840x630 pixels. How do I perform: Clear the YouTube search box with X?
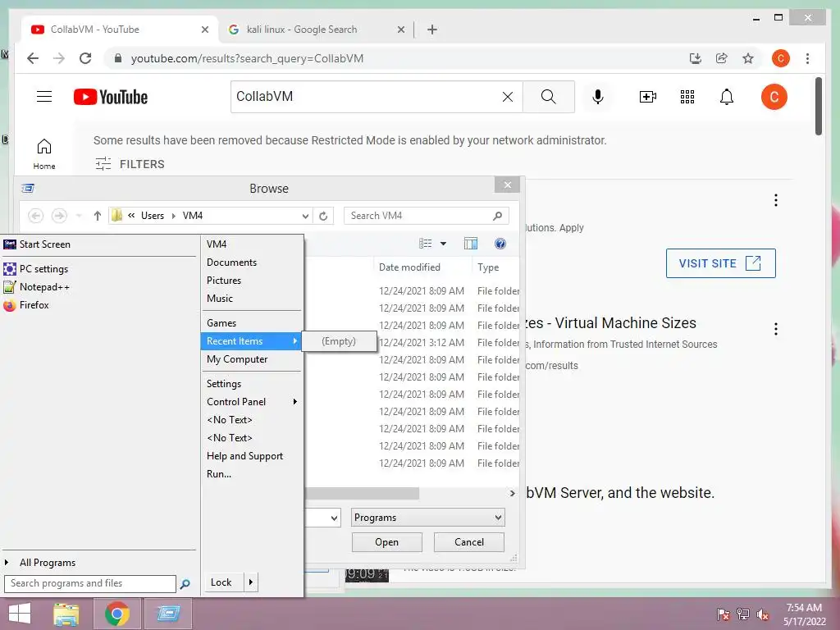click(x=507, y=97)
